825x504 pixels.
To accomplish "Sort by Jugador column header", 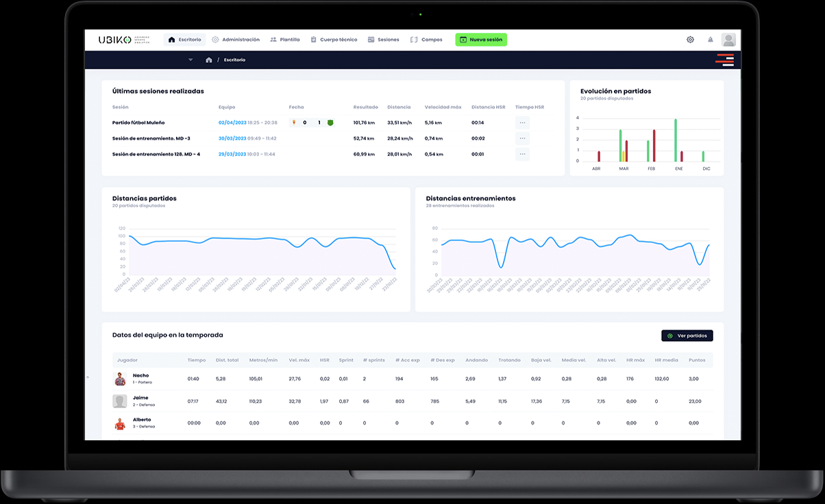I will [x=127, y=360].
